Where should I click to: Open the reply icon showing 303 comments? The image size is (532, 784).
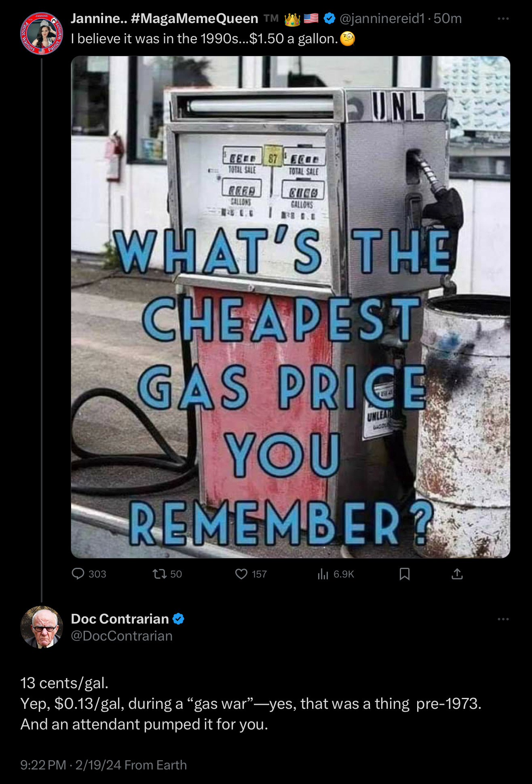tap(78, 574)
